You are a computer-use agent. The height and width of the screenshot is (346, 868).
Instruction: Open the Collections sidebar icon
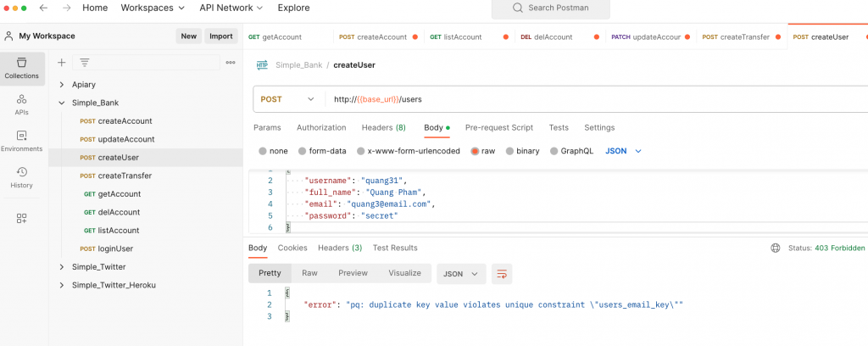[21, 68]
